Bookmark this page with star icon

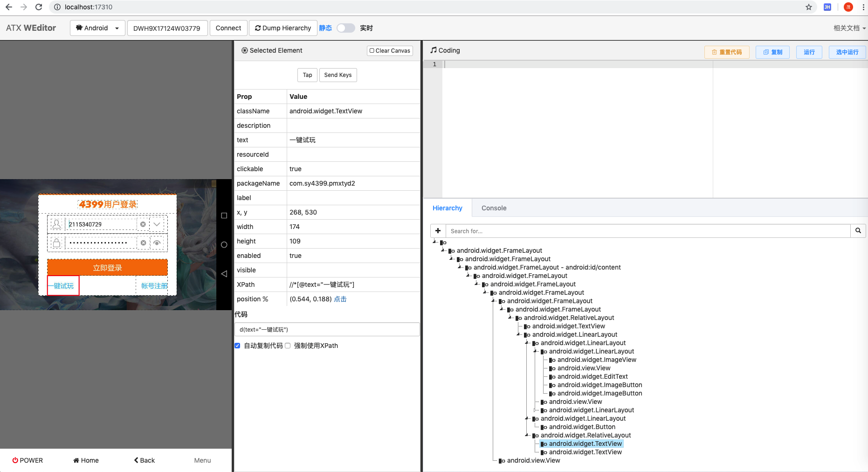[809, 7]
